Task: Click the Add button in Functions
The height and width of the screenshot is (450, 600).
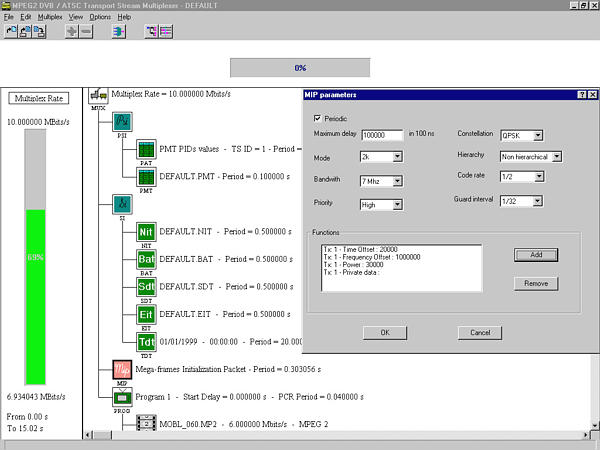Action: coord(535,255)
